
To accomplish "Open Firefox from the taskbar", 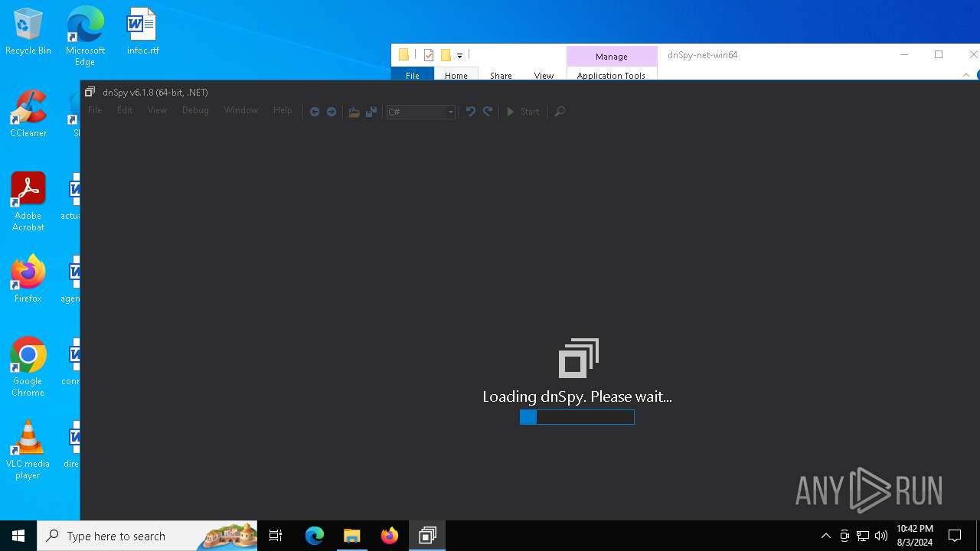I will (x=390, y=536).
